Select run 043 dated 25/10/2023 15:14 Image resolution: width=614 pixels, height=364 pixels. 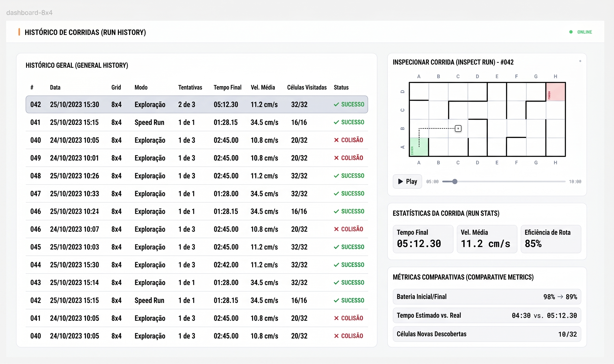(197, 282)
